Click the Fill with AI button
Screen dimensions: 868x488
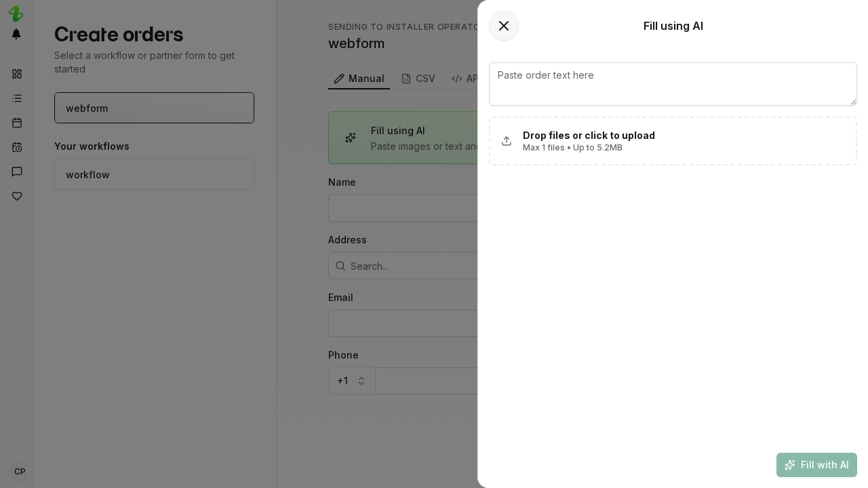(x=816, y=465)
